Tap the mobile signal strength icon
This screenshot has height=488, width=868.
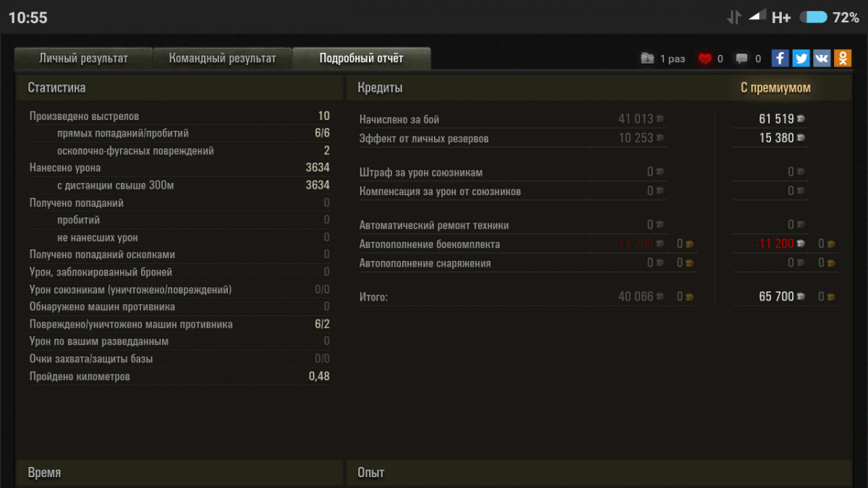tap(757, 16)
